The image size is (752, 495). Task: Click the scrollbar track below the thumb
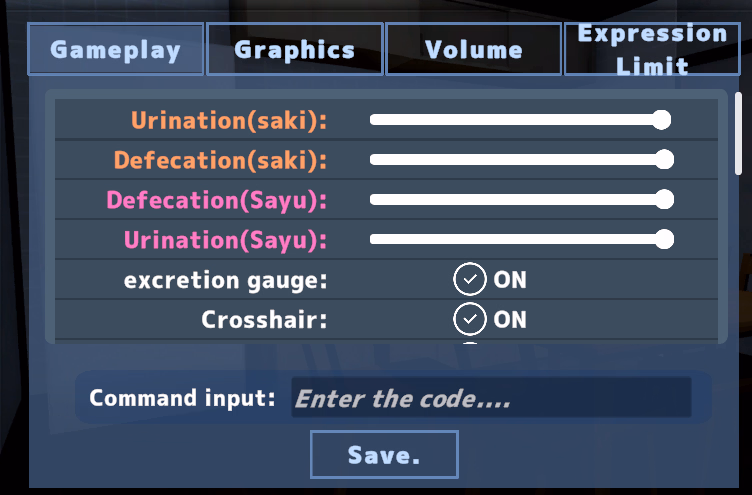(x=738, y=259)
